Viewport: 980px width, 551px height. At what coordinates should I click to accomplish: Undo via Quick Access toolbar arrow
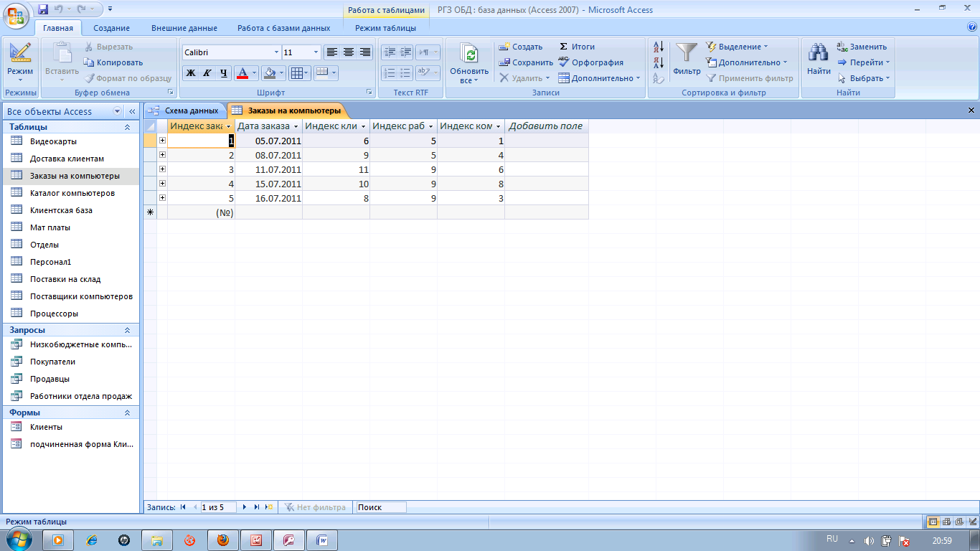coord(59,9)
